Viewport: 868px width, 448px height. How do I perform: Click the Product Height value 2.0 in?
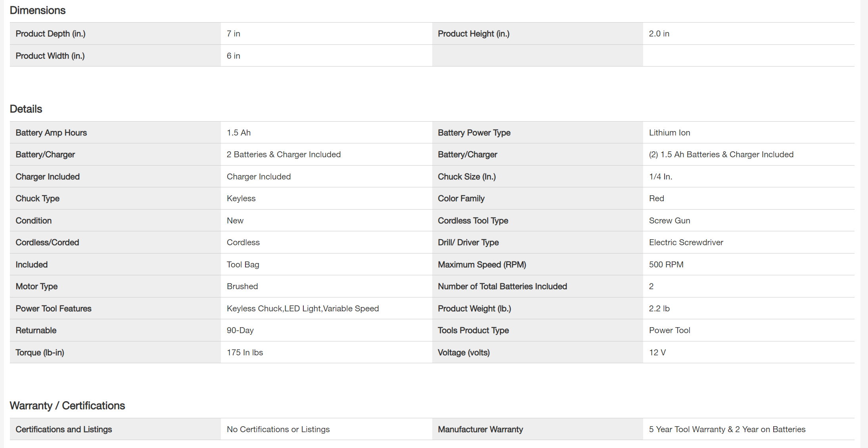(659, 34)
